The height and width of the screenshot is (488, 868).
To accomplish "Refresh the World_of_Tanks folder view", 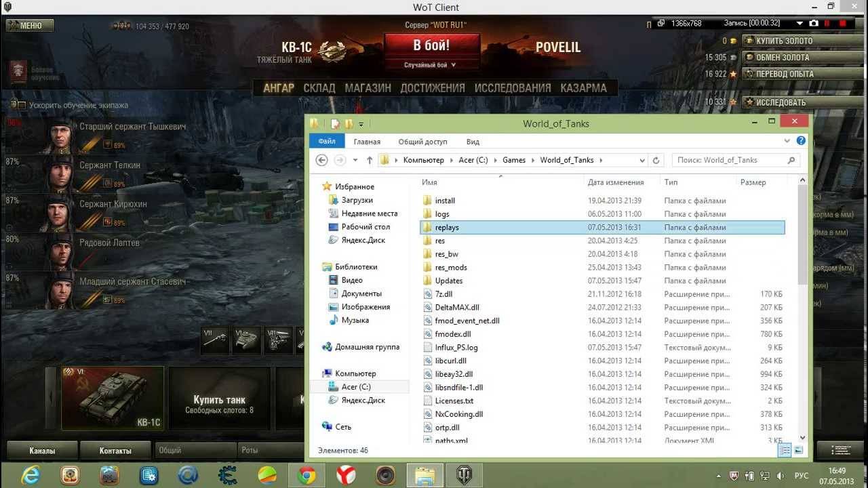I will [x=656, y=161].
